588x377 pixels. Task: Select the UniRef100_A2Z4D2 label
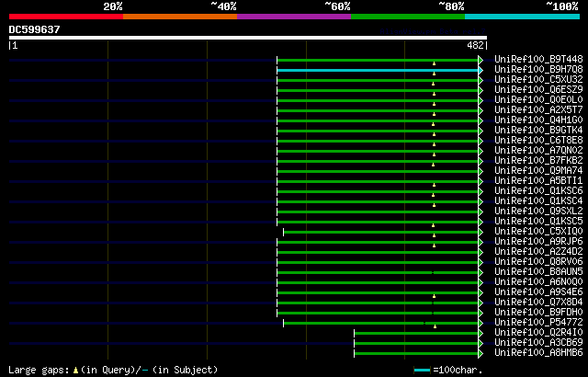tap(538, 252)
